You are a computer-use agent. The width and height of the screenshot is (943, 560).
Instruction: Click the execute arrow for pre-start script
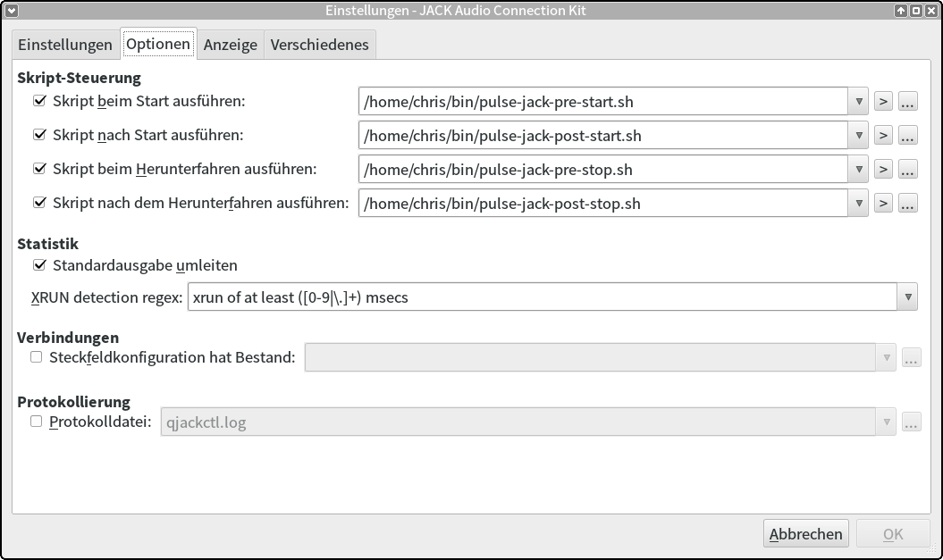tap(883, 102)
